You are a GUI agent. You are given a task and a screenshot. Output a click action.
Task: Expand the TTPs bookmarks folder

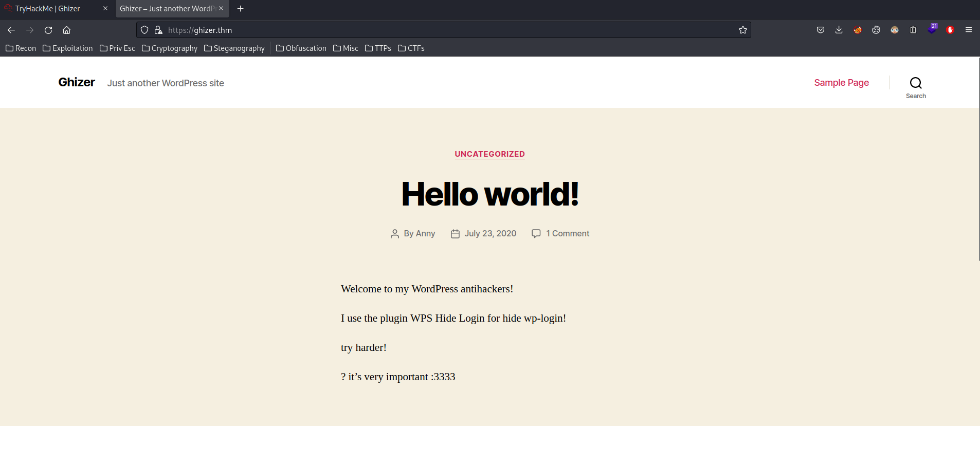[378, 48]
